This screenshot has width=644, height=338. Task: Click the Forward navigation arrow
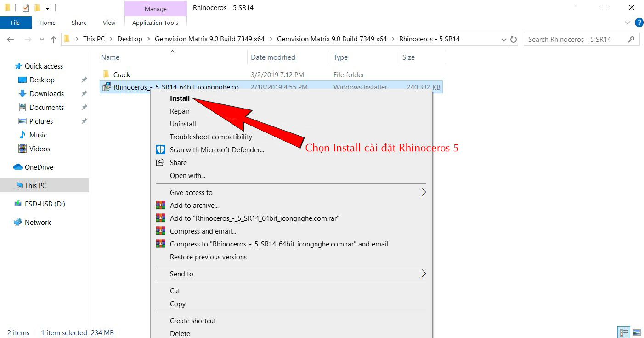click(28, 40)
